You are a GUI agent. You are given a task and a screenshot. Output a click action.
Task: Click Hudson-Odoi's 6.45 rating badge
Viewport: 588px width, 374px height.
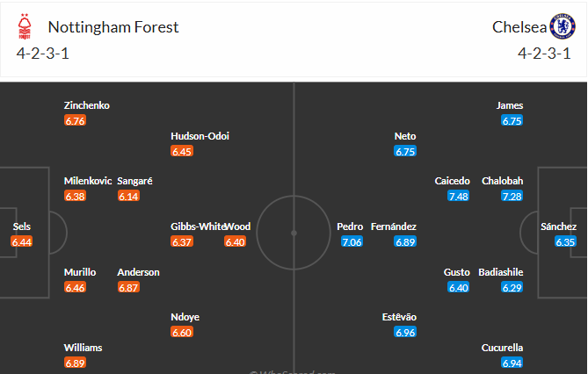tap(182, 151)
